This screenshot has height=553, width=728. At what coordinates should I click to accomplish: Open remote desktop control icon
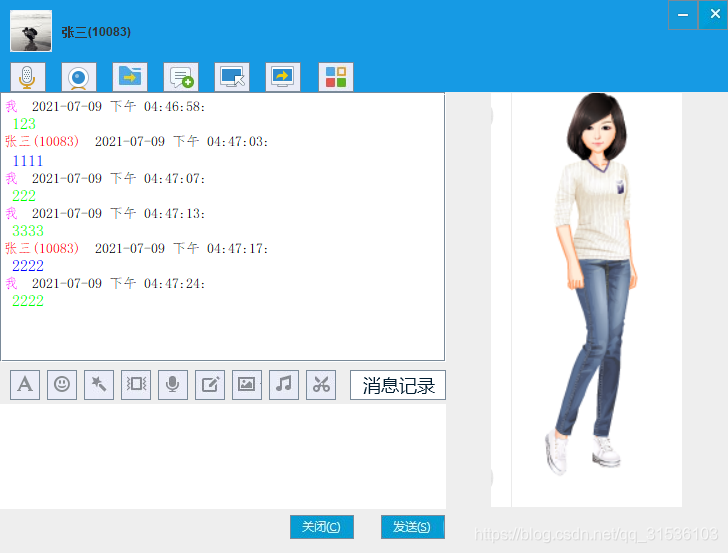232,77
